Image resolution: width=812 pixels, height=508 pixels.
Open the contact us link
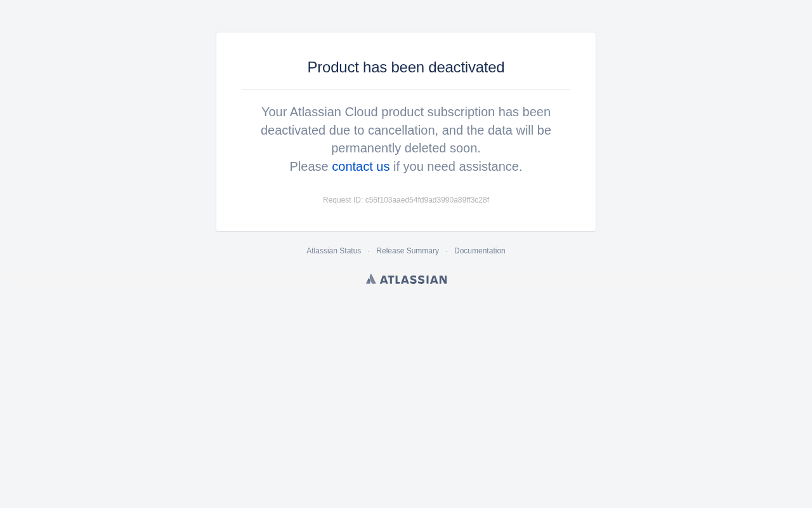(x=360, y=166)
